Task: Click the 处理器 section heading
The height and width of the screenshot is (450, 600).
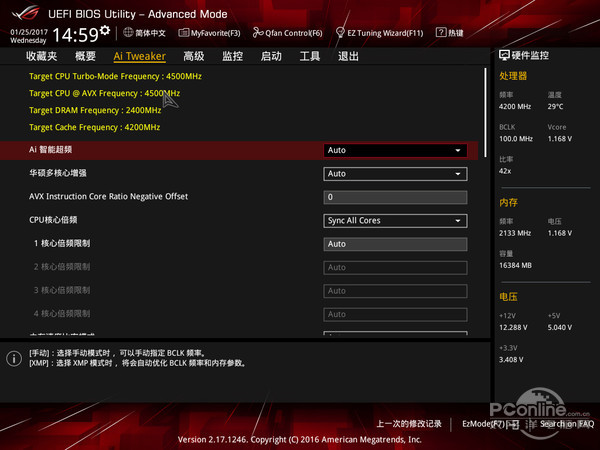Action: click(x=513, y=76)
